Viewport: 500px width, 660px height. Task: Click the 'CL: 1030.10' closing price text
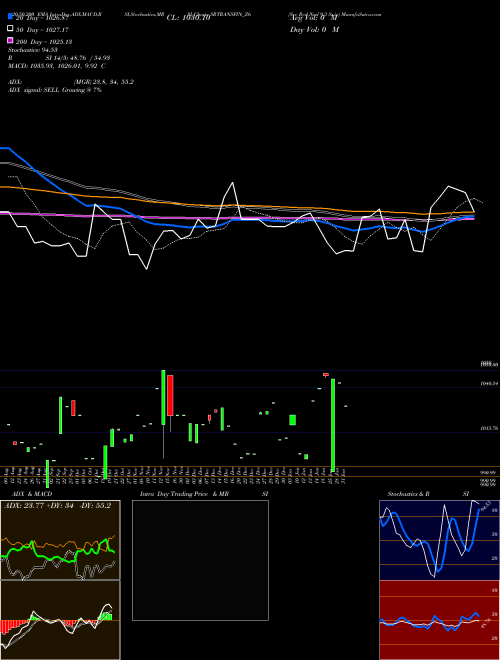(x=188, y=18)
